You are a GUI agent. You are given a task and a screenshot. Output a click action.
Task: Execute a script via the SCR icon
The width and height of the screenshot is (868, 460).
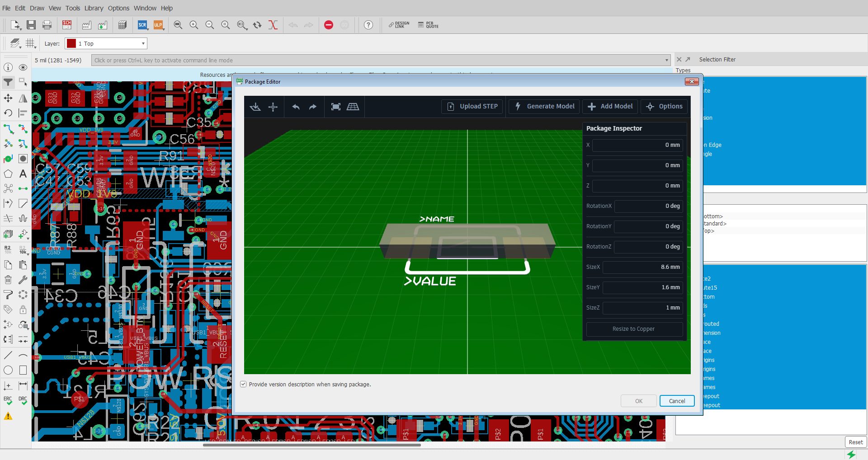pos(142,25)
